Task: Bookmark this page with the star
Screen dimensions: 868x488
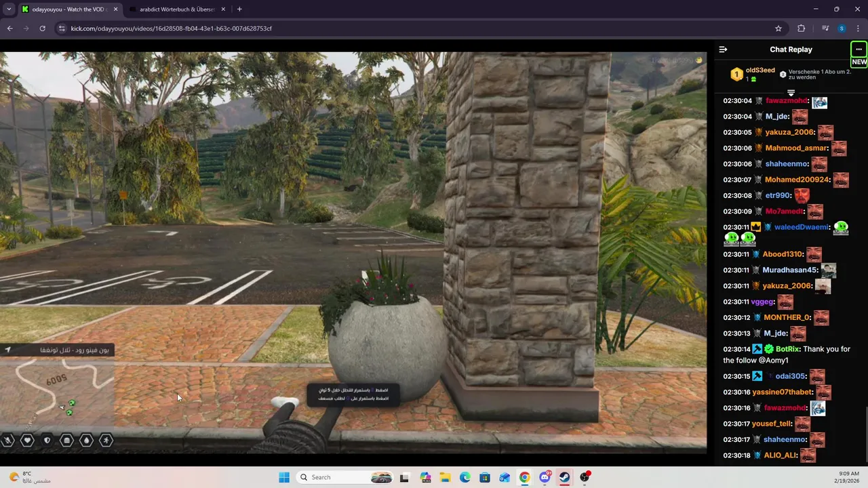Action: [778, 28]
